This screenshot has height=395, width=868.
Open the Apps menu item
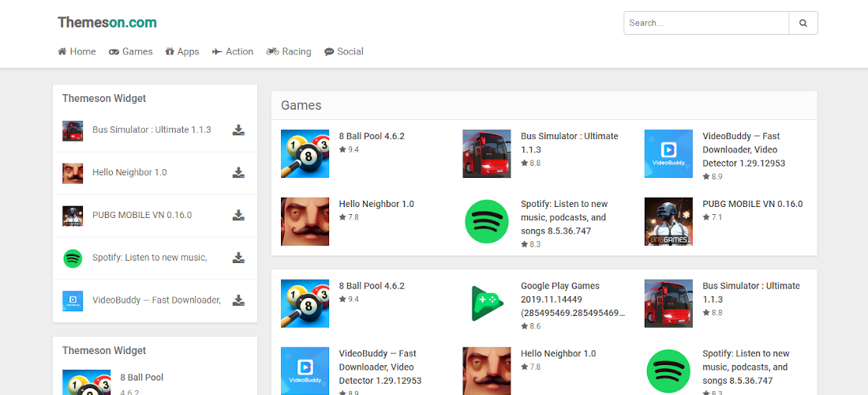(x=182, y=51)
